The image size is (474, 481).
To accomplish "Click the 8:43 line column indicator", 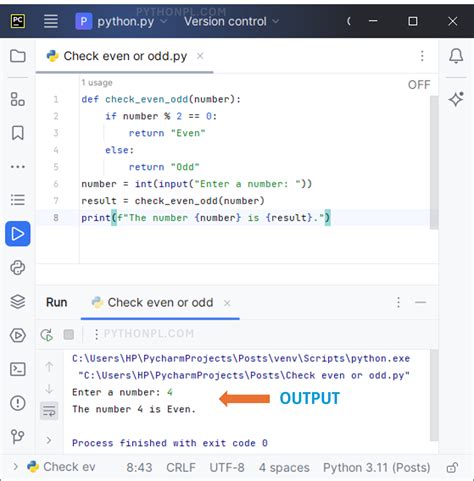I will click(x=139, y=467).
